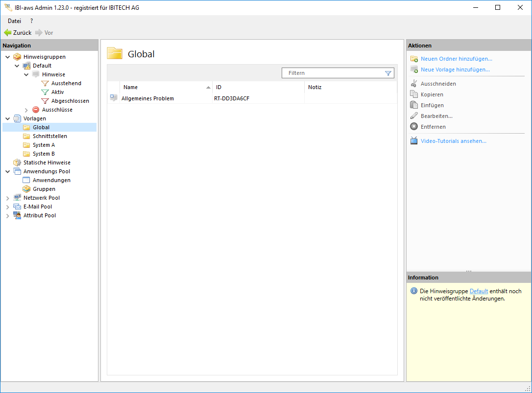
Task: Click the green Zurück back arrow icon
Action: [x=7, y=33]
